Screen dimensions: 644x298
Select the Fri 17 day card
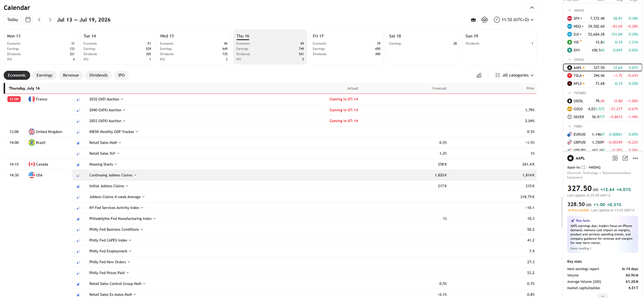point(347,47)
